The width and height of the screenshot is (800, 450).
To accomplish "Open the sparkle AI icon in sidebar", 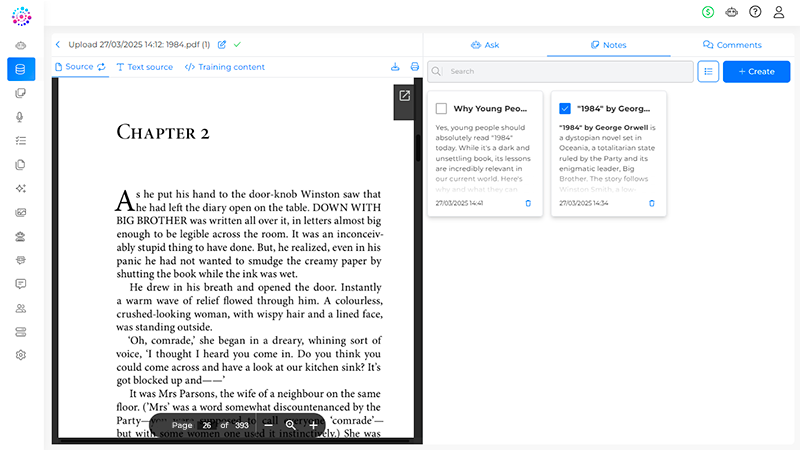I will pos(21,188).
